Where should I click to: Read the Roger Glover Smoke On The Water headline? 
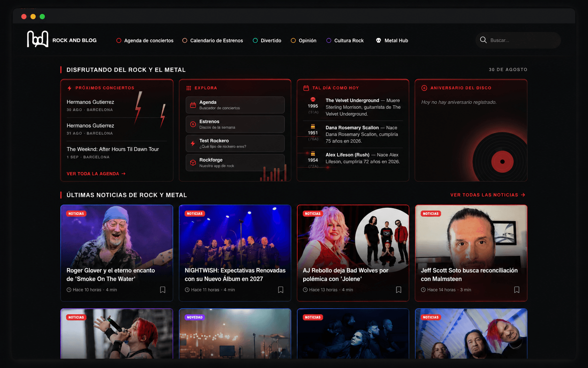tap(110, 275)
